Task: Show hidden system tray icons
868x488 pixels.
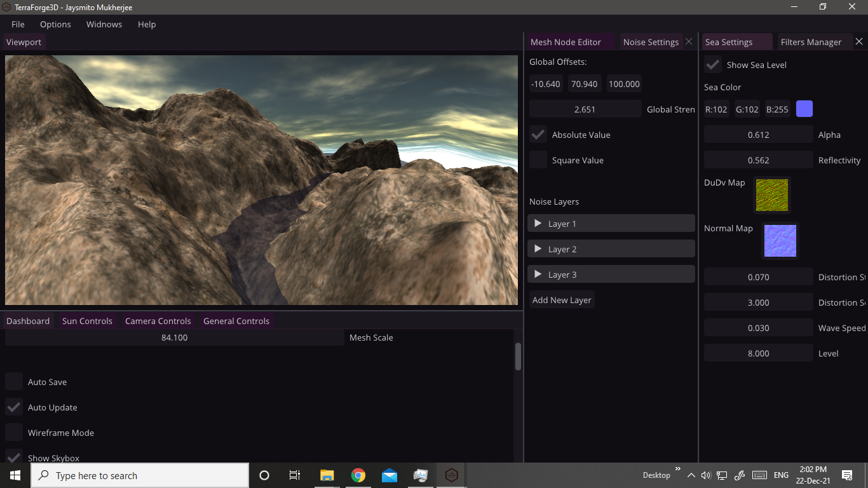Action: tap(691, 475)
